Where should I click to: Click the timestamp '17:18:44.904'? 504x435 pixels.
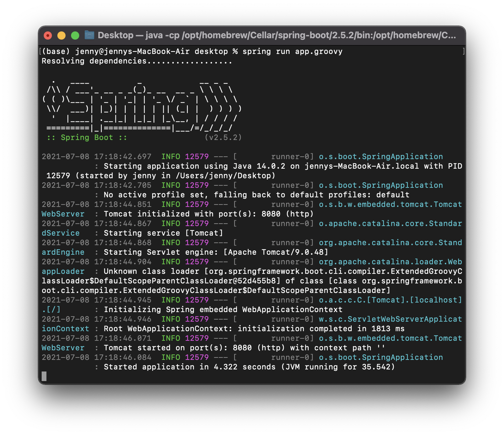pos(123,262)
